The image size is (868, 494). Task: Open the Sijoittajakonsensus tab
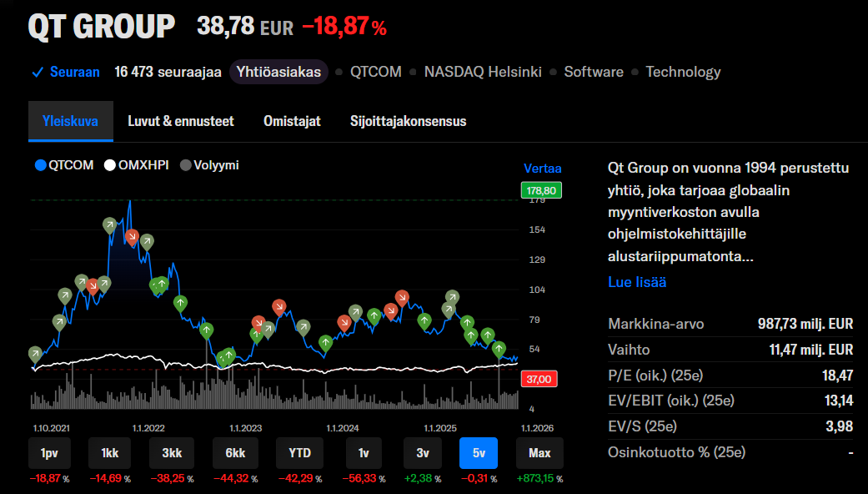[x=408, y=121]
